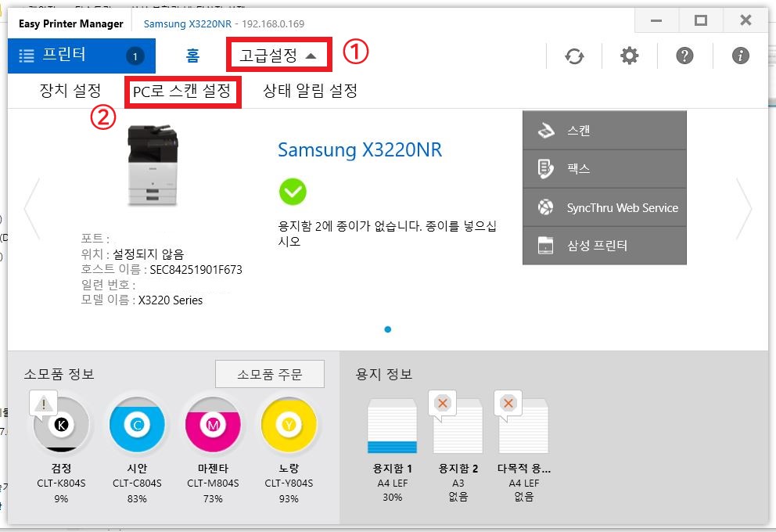Viewport: 776px width, 532px height.
Task: Show program info via the i icon
Action: click(x=740, y=56)
